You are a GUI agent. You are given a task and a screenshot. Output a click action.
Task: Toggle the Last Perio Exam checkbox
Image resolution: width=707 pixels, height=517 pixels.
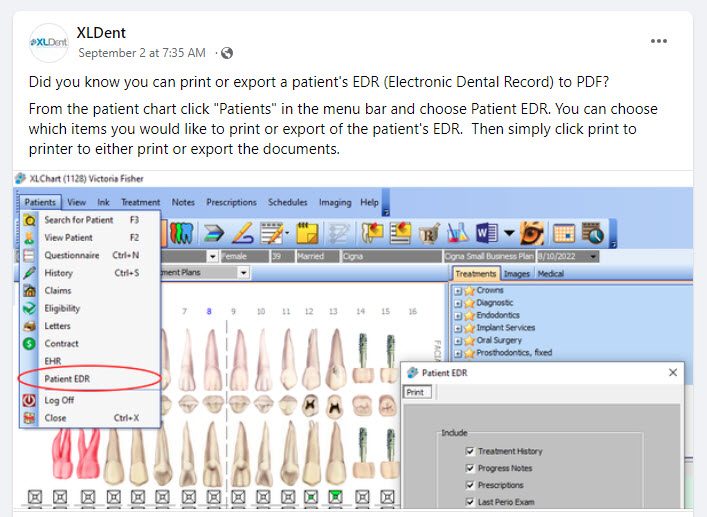coord(470,502)
